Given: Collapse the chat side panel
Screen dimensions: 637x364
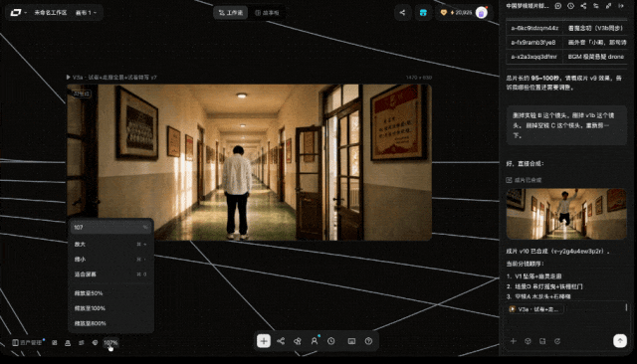Looking at the screenshot, I should point(621,6).
